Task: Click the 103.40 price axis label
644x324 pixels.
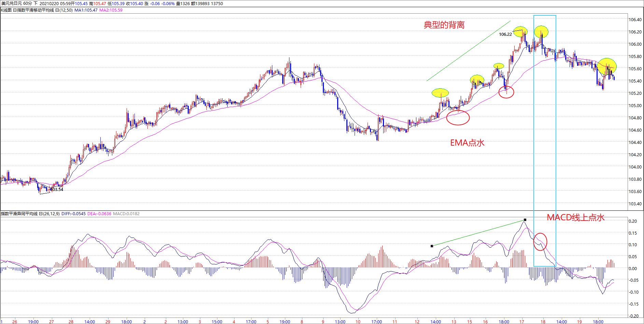Action: pyautogui.click(x=635, y=204)
